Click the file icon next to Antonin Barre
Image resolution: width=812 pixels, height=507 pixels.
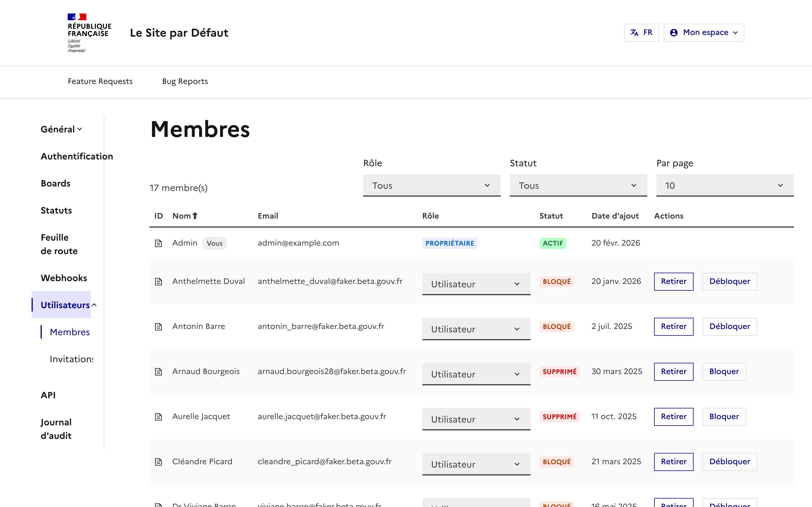click(158, 326)
